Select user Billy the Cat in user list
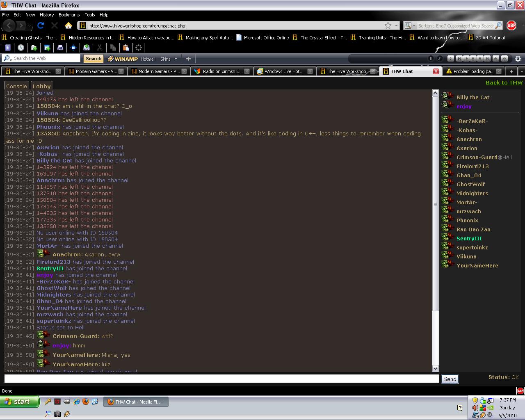Viewport: 525px width, 420px height. pos(472,97)
